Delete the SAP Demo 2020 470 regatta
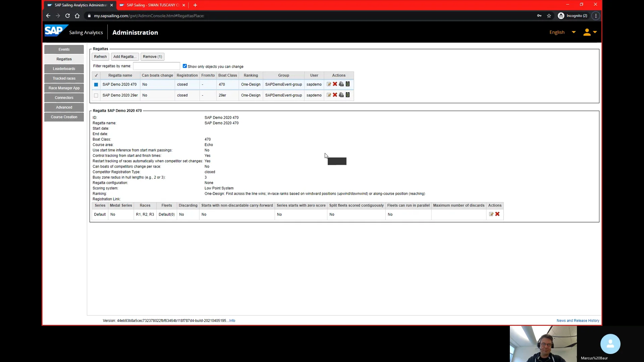The height and width of the screenshot is (362, 644). (335, 84)
